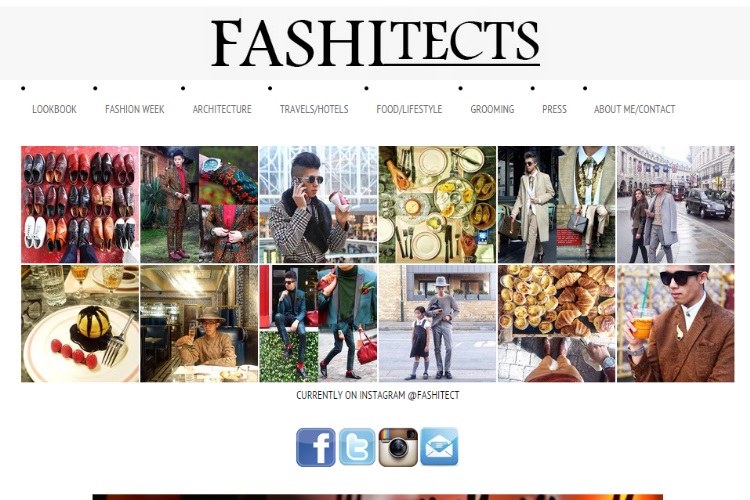The height and width of the screenshot is (500, 750).
Task: Select the Grooming menu link
Action: pos(492,109)
